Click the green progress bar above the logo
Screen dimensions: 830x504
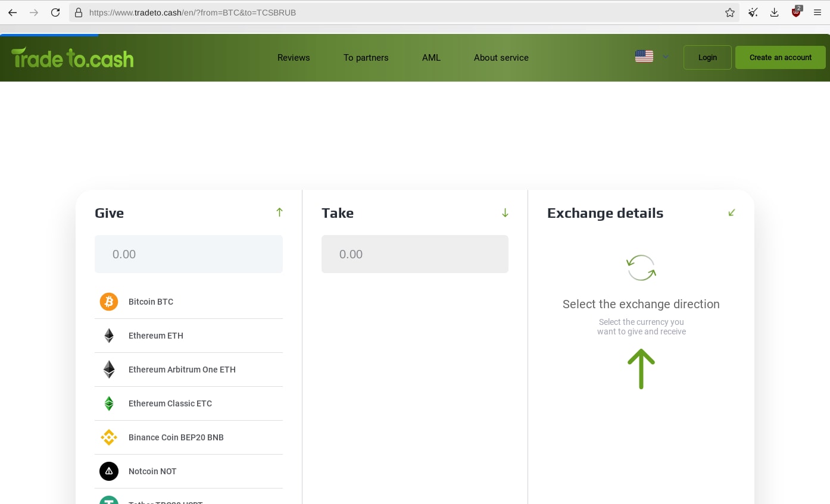(49, 36)
